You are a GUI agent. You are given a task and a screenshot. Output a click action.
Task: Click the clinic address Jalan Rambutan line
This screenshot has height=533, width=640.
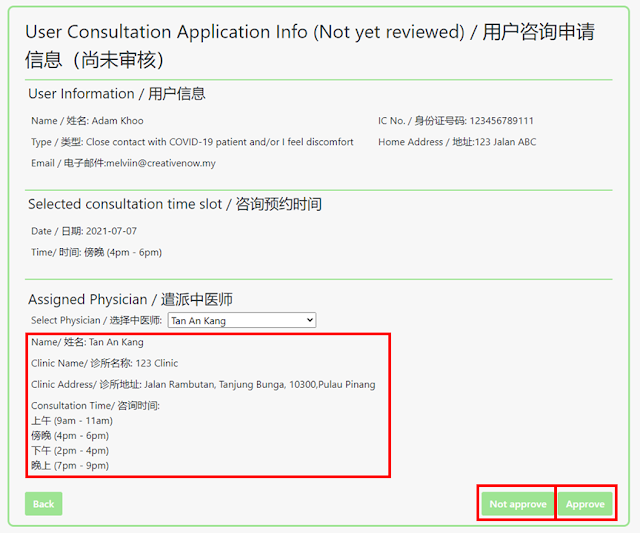coord(203,384)
